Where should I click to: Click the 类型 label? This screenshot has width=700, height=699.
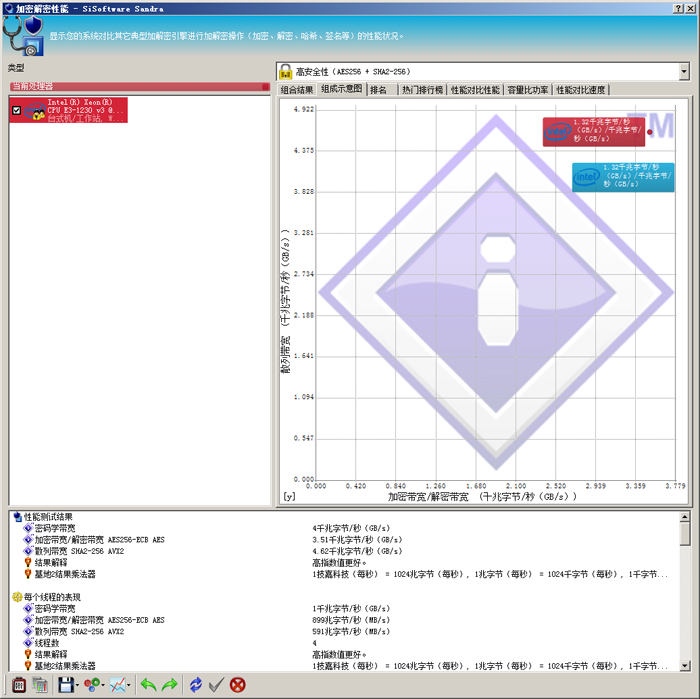pyautogui.click(x=16, y=68)
